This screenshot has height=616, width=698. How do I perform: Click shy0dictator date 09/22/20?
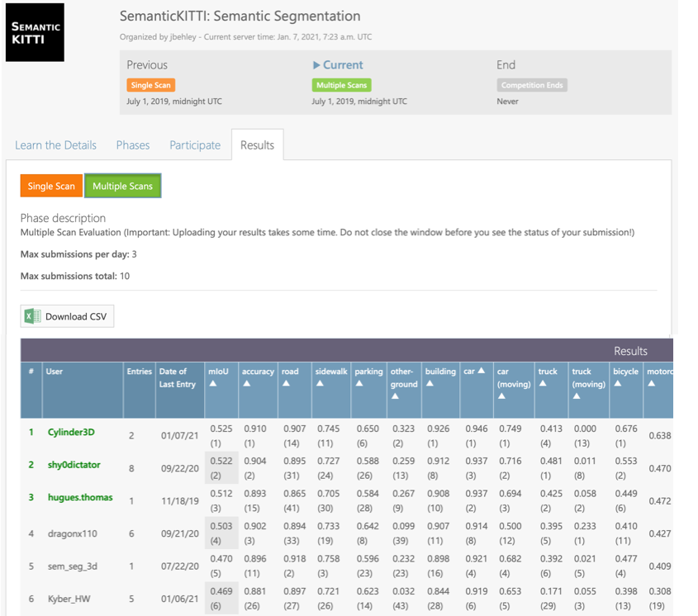tap(180, 468)
